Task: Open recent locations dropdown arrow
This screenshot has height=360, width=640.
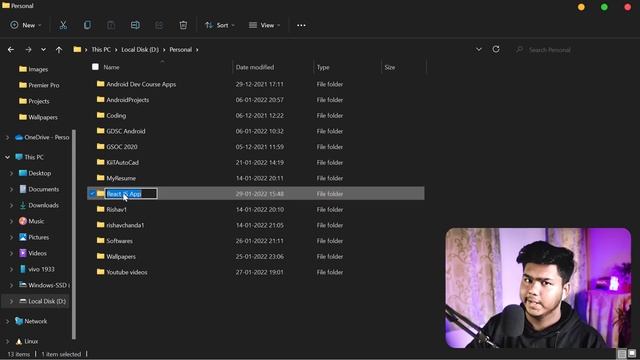Action: [43, 50]
